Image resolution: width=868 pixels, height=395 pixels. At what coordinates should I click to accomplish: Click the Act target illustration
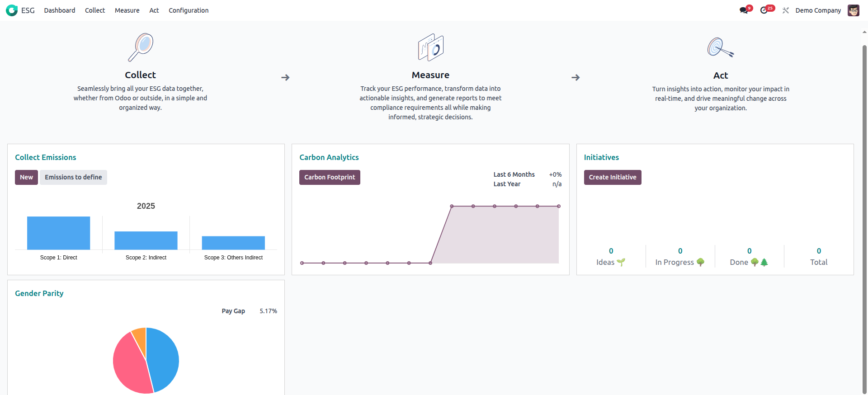tap(721, 47)
